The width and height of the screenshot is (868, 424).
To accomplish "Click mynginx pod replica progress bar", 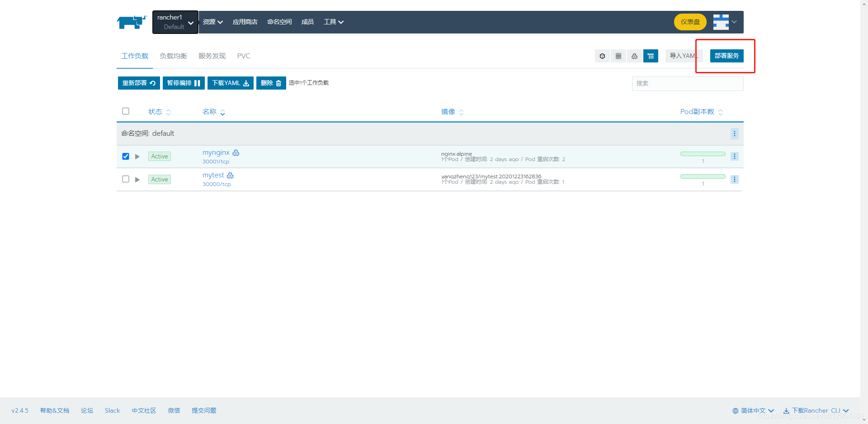I will (x=703, y=154).
